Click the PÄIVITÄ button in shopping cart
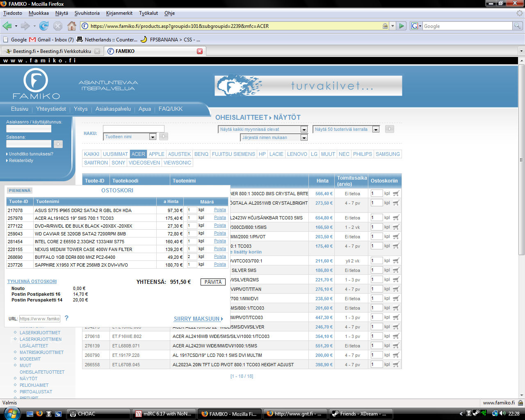 pos(213,282)
